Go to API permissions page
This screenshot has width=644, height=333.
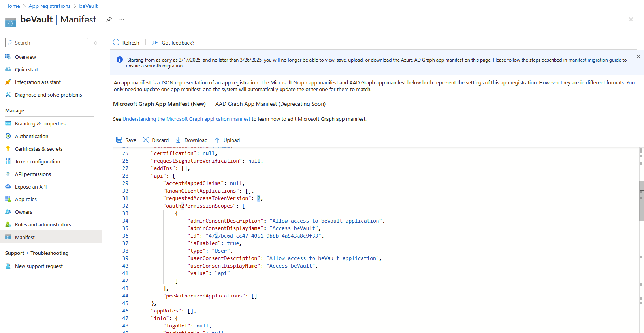pos(33,174)
